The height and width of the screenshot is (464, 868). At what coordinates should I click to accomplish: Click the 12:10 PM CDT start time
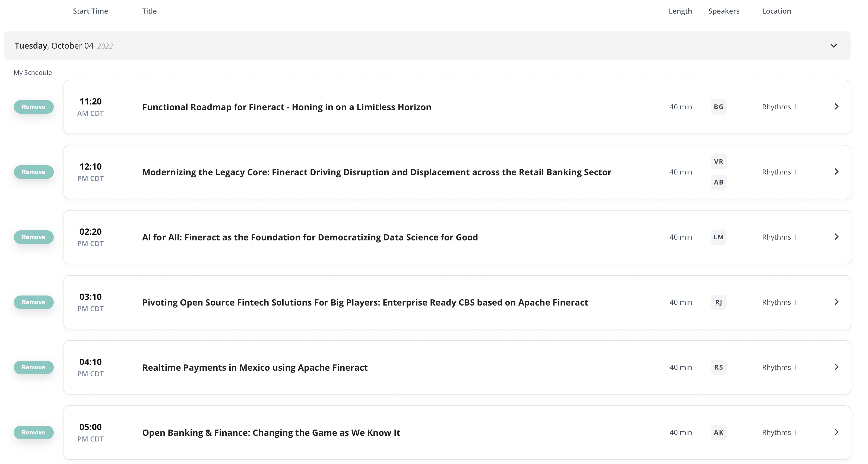(x=90, y=172)
